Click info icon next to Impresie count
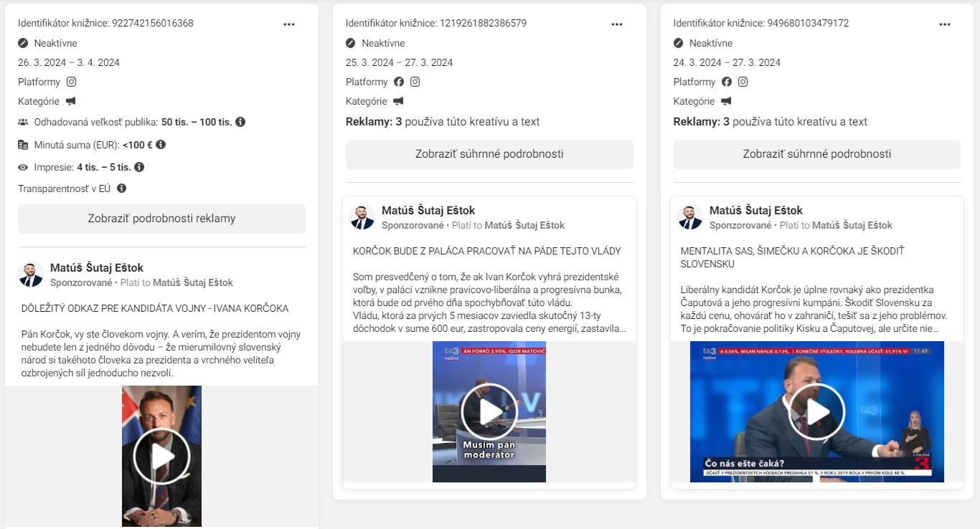The image size is (980, 529). coord(139,167)
